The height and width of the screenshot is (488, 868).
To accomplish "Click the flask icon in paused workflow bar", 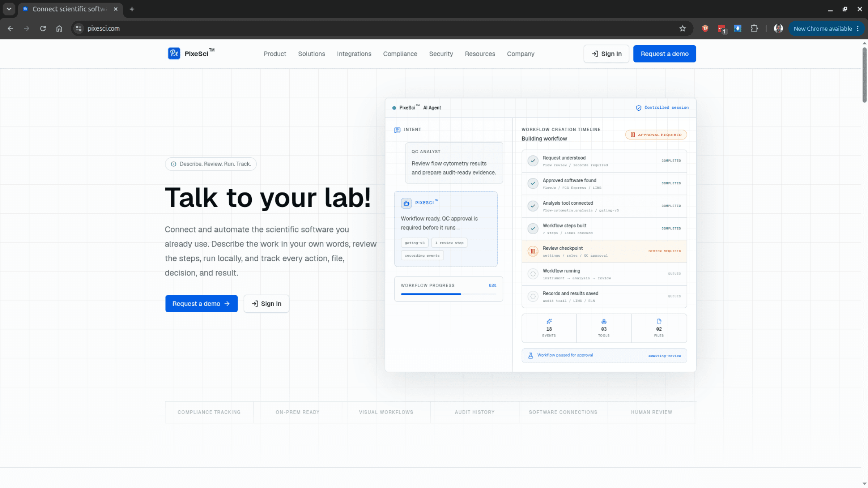I will click(531, 356).
